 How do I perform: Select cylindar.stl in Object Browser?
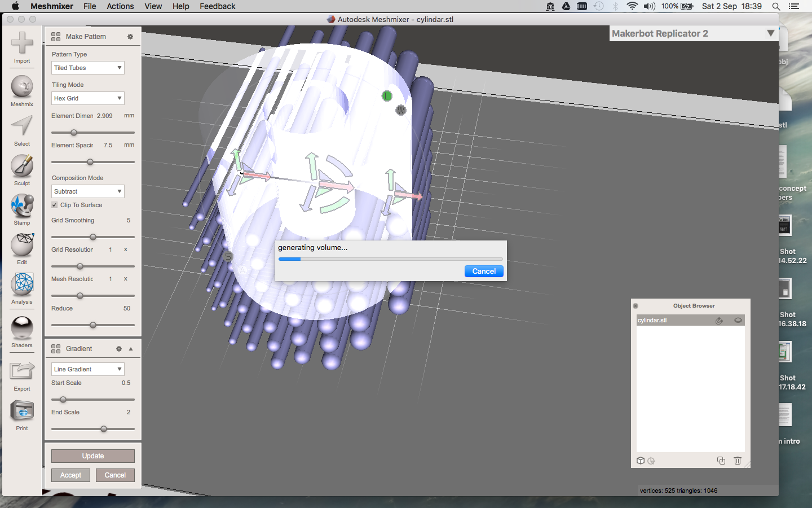[x=691, y=321]
